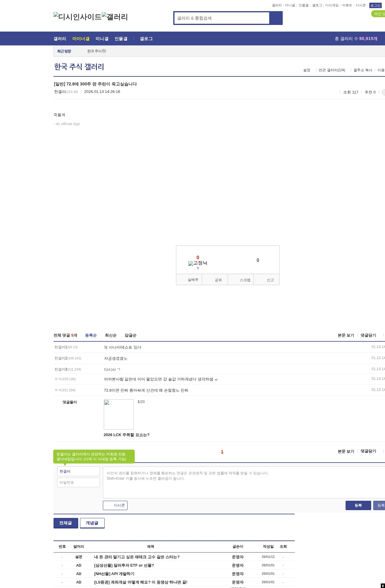
Task: Click the 스크랩 button
Action: click(241, 280)
